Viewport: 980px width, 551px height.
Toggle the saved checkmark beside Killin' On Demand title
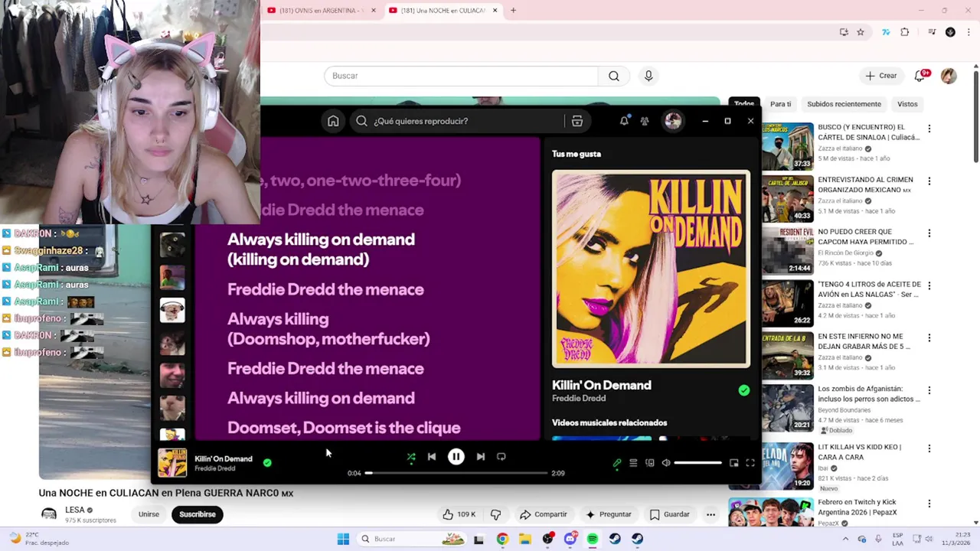[743, 390]
